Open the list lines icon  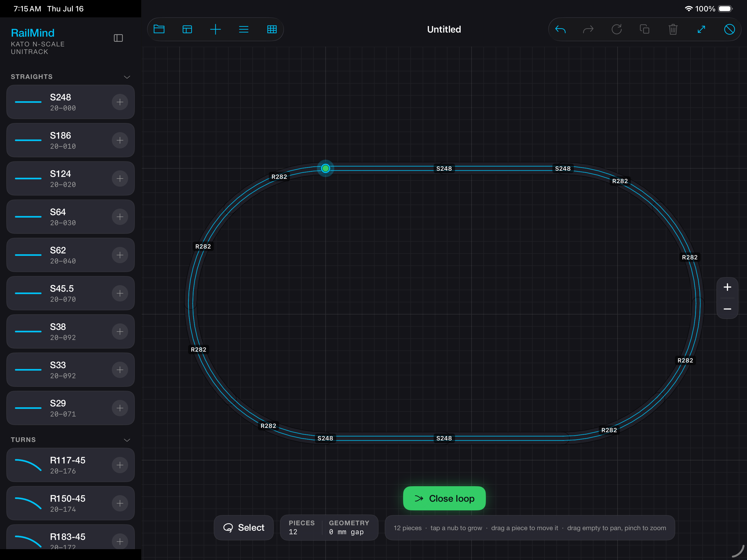[243, 29]
